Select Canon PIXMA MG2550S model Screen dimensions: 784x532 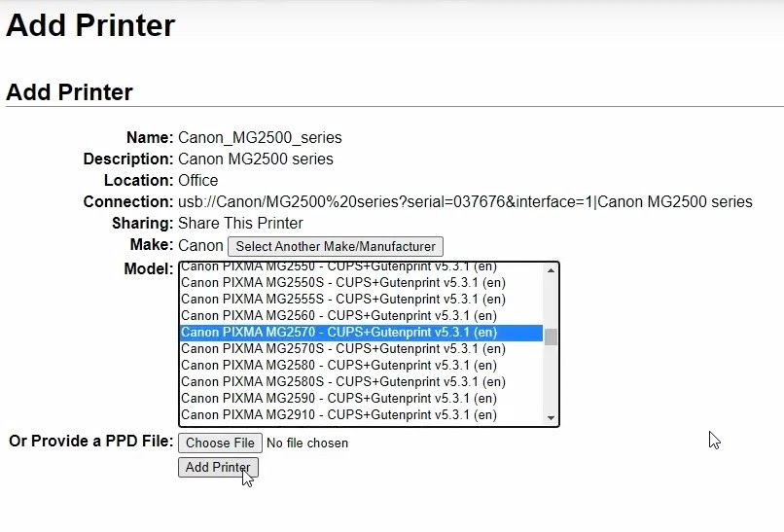coord(361,282)
